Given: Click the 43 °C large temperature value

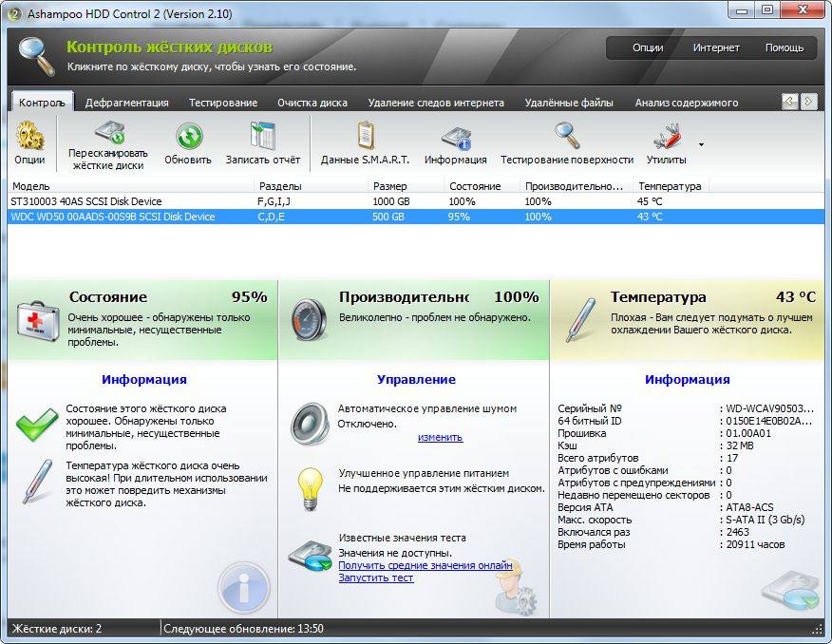Looking at the screenshot, I should [795, 297].
